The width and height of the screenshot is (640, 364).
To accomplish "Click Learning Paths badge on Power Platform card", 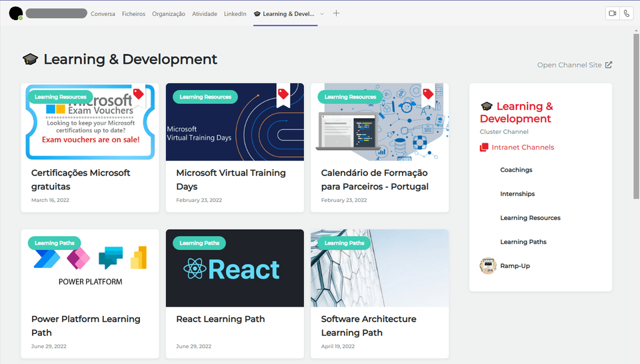I will pos(54,243).
